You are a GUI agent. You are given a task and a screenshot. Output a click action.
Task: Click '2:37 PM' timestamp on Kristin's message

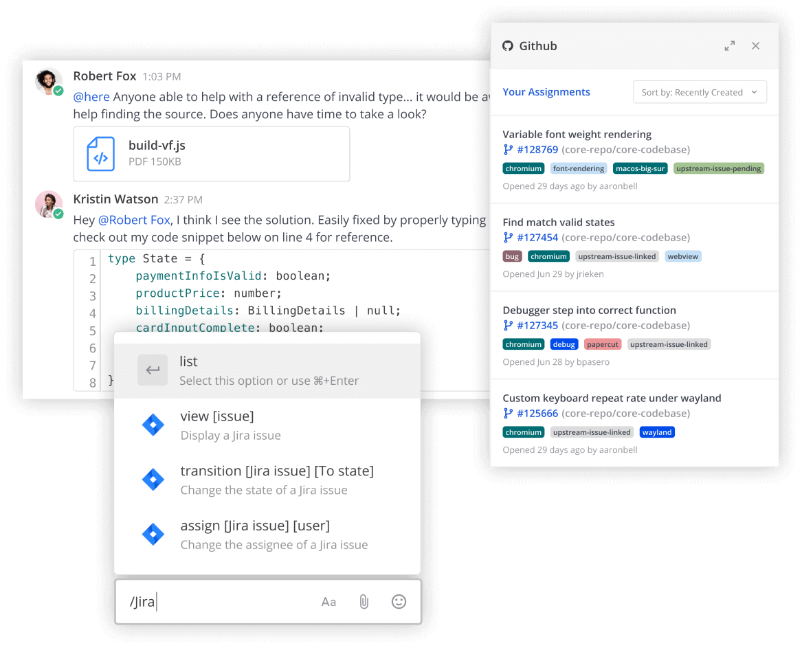click(183, 199)
